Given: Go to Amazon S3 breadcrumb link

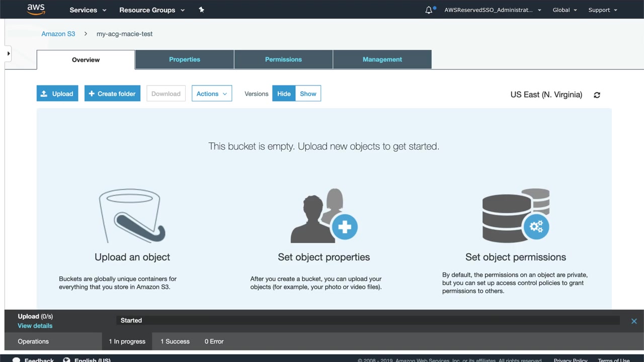Looking at the screenshot, I should coord(58,34).
